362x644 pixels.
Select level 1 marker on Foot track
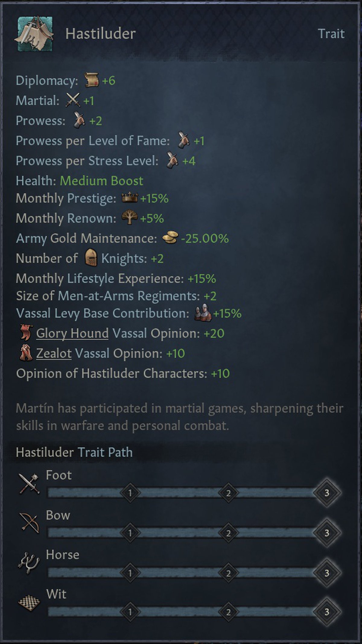point(130,493)
